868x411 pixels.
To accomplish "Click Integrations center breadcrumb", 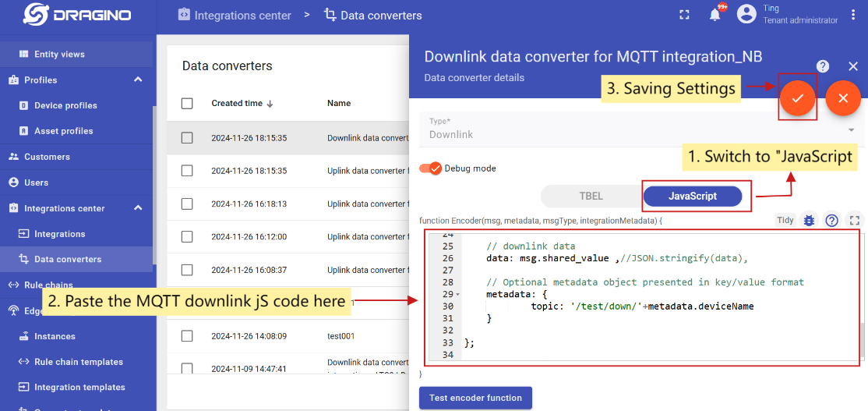I will coord(235,16).
